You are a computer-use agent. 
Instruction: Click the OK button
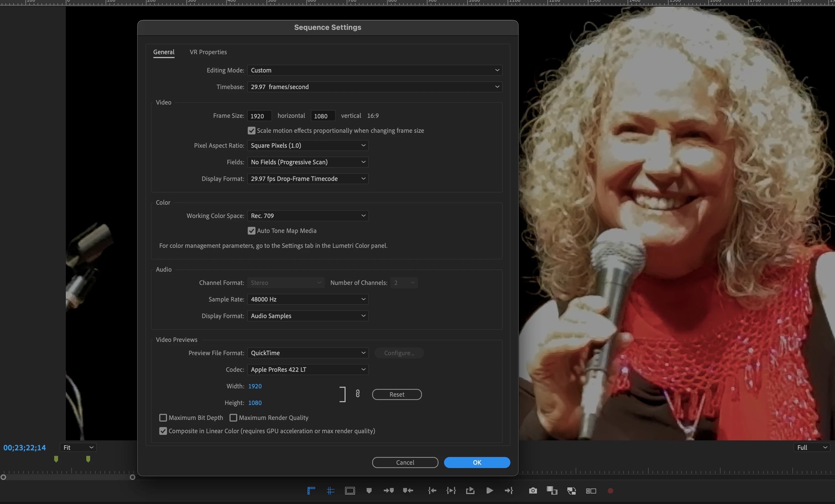pos(477,462)
